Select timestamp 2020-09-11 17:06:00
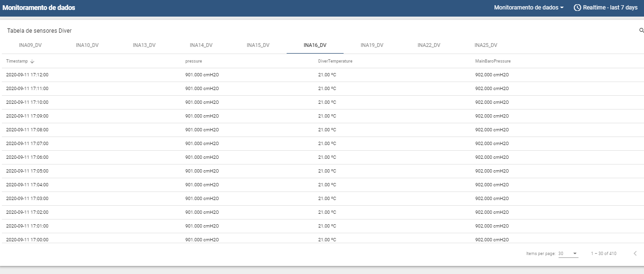 (x=27, y=157)
